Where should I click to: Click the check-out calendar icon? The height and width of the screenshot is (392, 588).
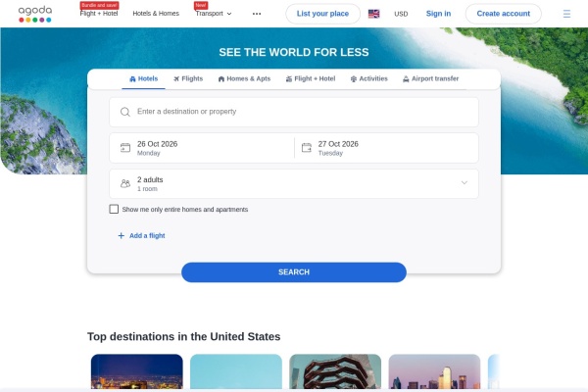coord(307,148)
